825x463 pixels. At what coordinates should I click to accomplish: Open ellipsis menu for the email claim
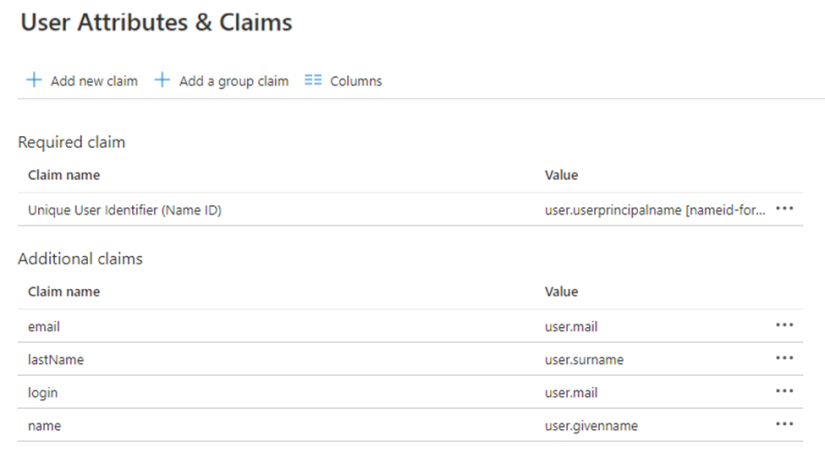(785, 325)
